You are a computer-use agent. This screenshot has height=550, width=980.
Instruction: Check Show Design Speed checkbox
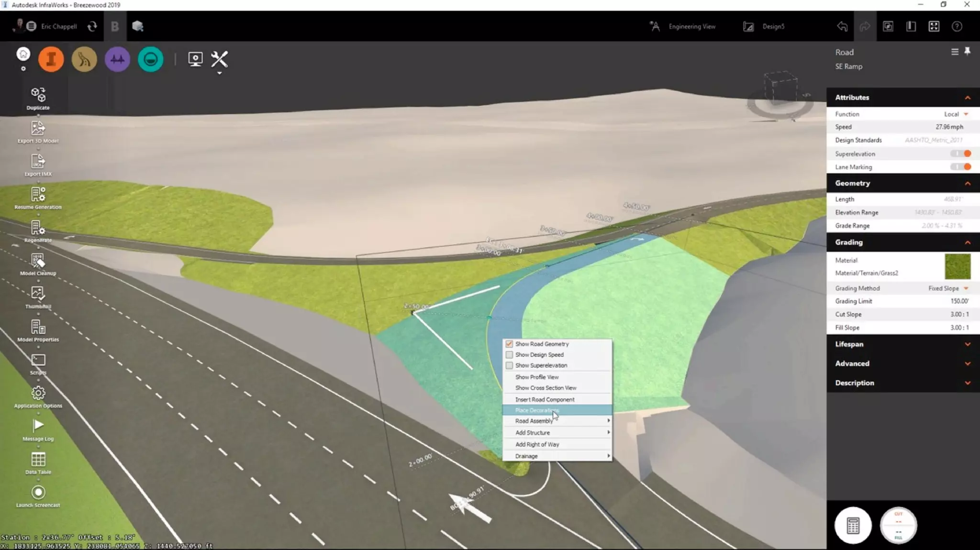tap(509, 355)
